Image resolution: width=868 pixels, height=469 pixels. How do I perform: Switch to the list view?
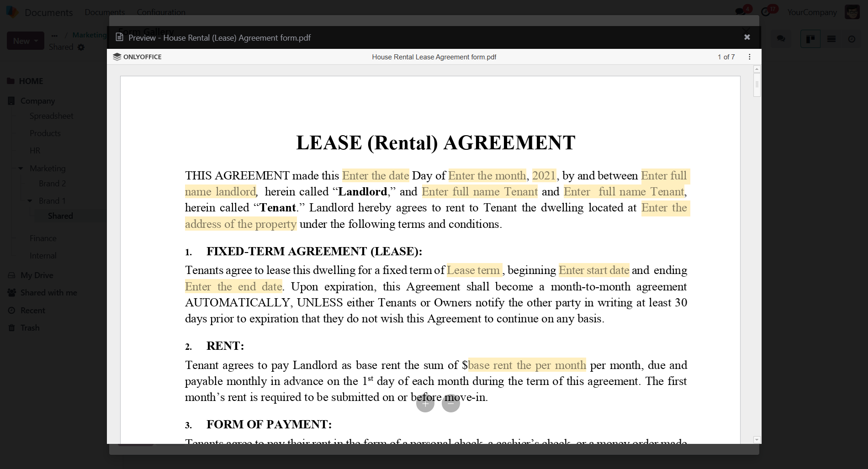[831, 39]
